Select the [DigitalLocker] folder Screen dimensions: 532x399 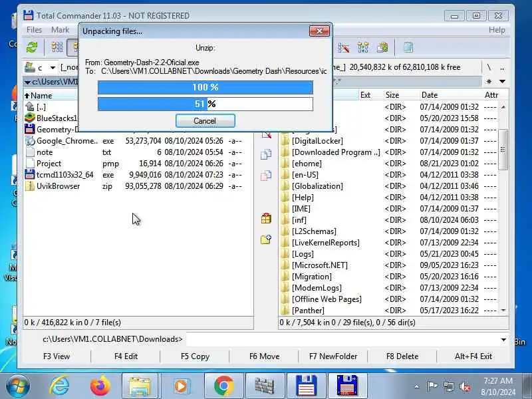[388, 141]
